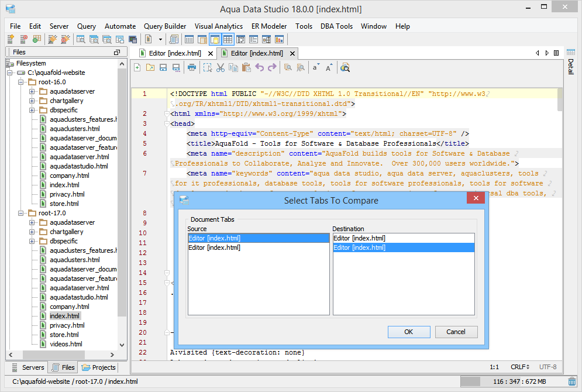Click the Disconnect server plug icon with red minus
Screen dimensions: 582x392
[x=66, y=39]
